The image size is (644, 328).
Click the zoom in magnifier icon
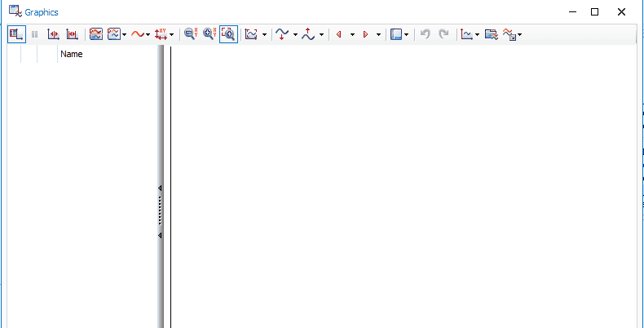(x=210, y=34)
